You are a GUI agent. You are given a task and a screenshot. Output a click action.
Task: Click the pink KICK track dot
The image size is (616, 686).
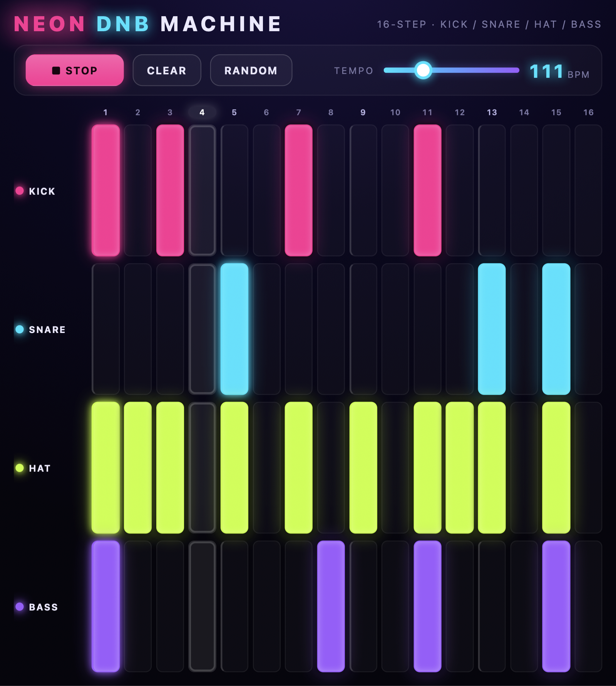(20, 191)
